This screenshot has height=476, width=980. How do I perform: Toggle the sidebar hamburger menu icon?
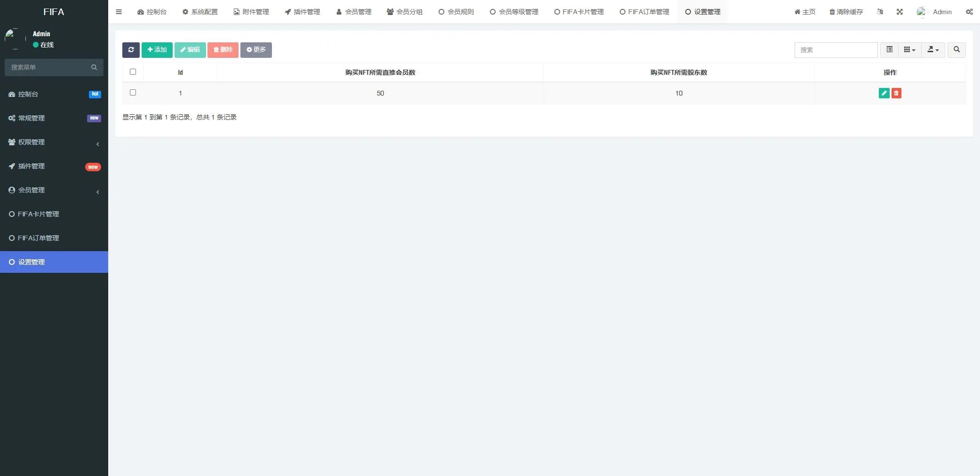pos(119,12)
